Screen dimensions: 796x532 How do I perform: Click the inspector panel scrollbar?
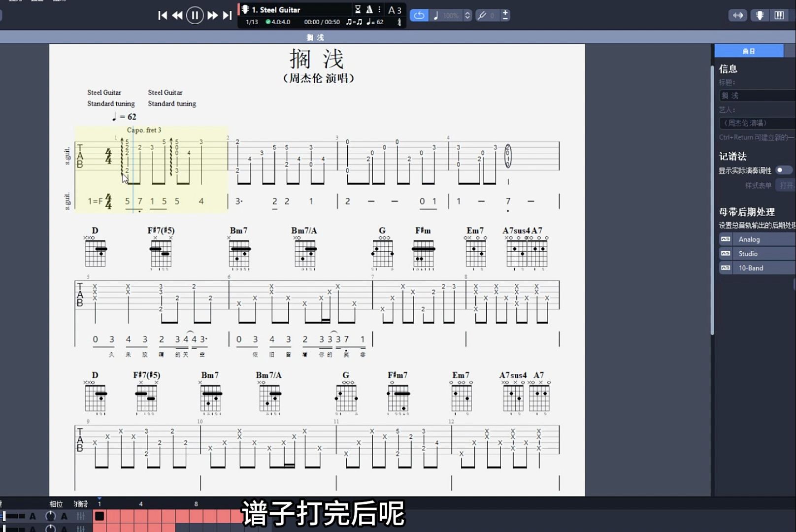(712, 199)
